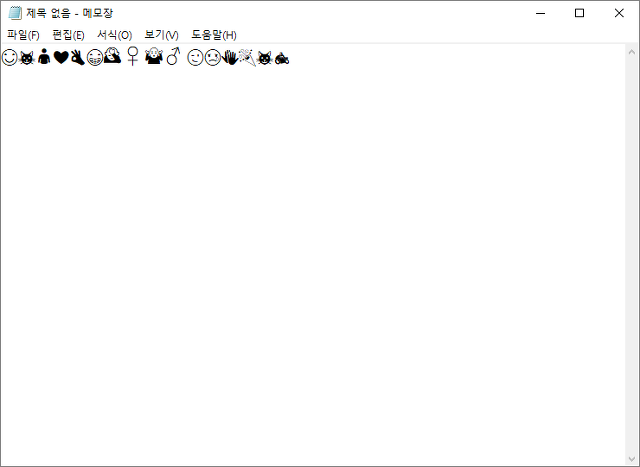This screenshot has width=640, height=467.
Task: Click the shrugging person emoji
Action: [154, 56]
